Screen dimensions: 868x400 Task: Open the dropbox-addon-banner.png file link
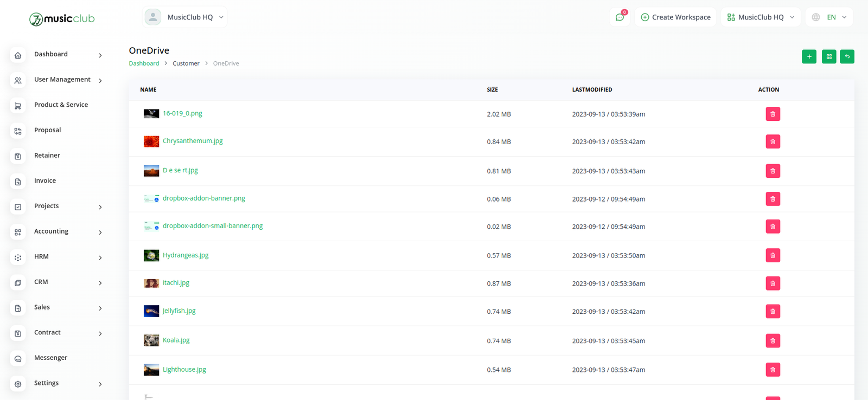pos(204,198)
